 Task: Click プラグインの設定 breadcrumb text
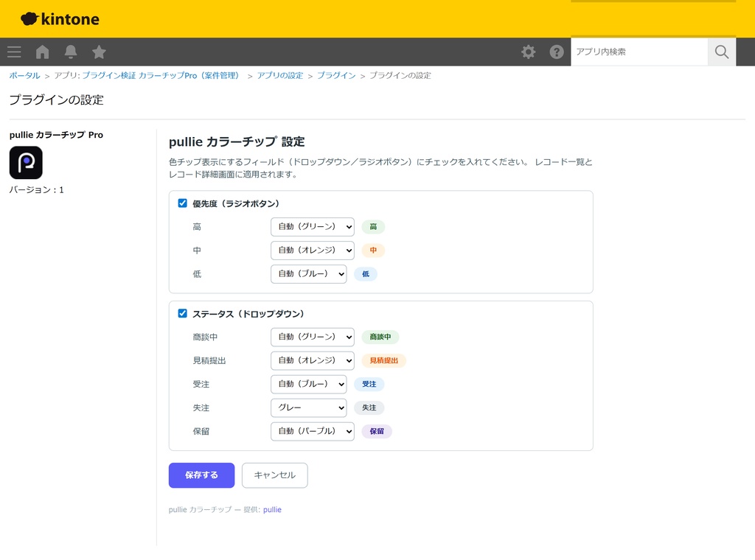pyautogui.click(x=400, y=76)
